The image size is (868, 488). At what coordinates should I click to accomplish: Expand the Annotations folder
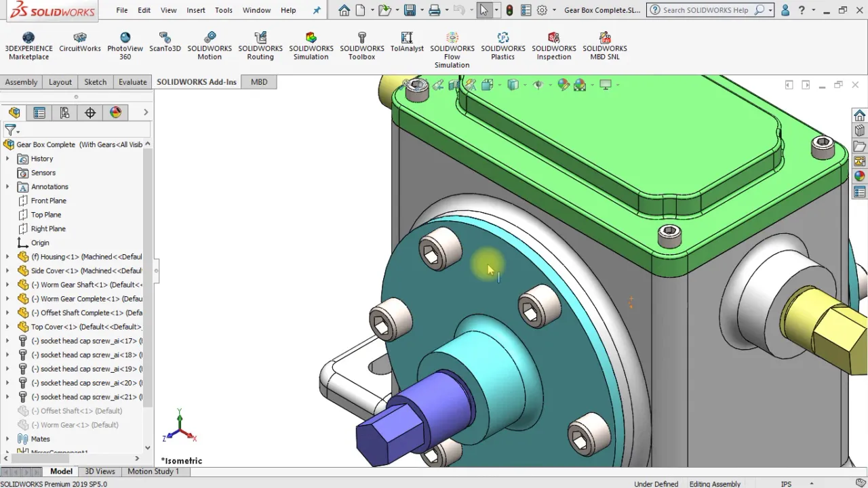tap(7, 186)
